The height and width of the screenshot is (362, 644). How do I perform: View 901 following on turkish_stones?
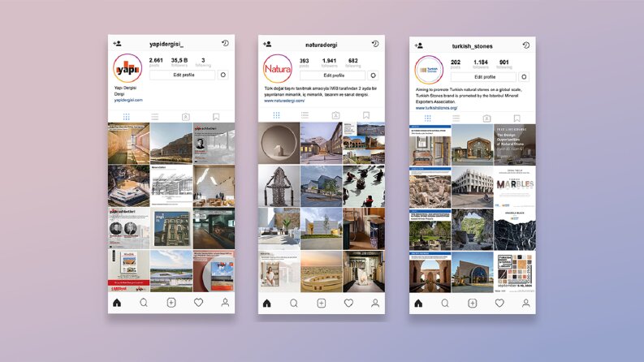504,64
